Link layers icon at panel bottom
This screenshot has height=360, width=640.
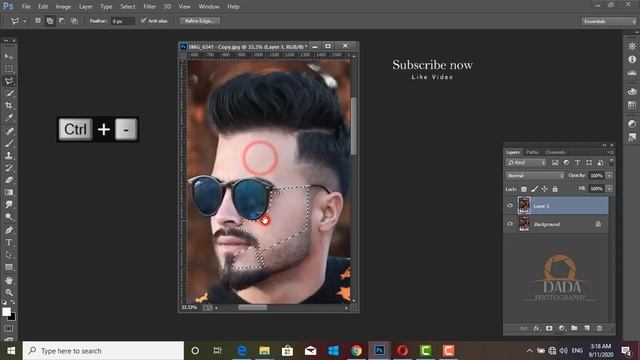pos(524,328)
